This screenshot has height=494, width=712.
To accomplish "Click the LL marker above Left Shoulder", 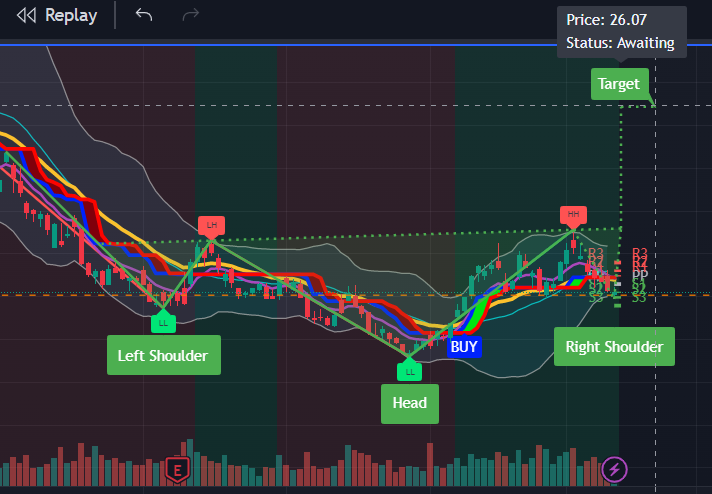I will (162, 322).
